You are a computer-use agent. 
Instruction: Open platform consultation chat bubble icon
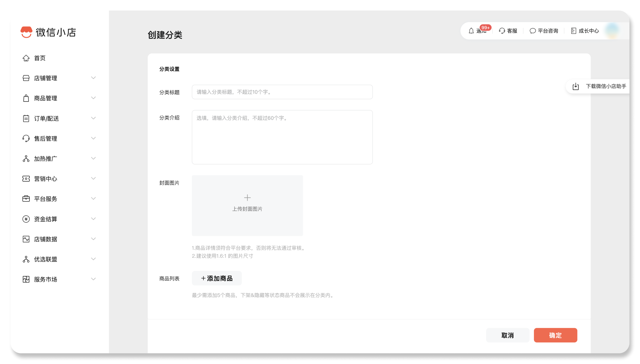pos(532,31)
